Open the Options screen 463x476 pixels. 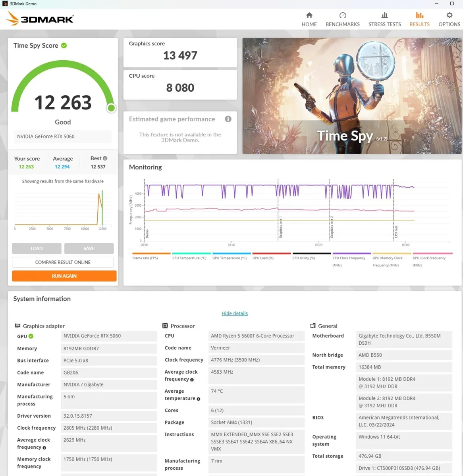coord(449,18)
